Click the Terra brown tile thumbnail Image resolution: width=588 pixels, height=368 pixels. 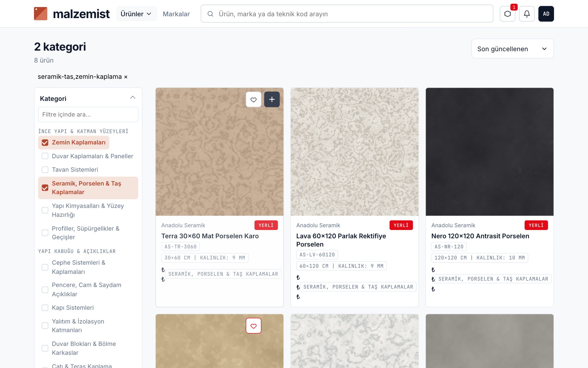tap(220, 152)
